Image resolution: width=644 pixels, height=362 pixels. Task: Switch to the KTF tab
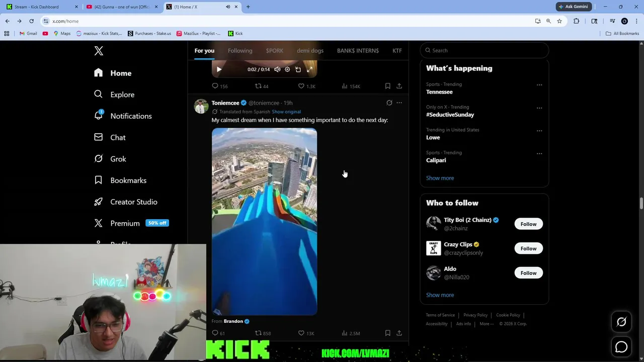397,50
